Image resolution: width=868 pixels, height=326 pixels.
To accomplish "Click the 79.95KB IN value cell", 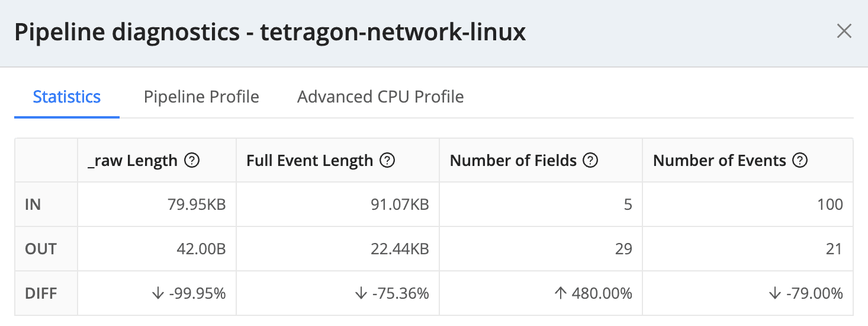I will click(x=196, y=204).
